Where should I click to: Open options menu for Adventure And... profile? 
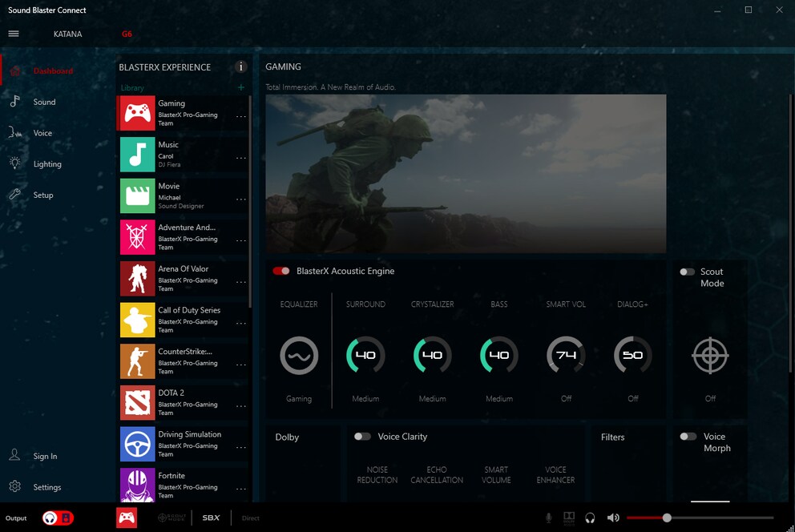[x=241, y=240]
